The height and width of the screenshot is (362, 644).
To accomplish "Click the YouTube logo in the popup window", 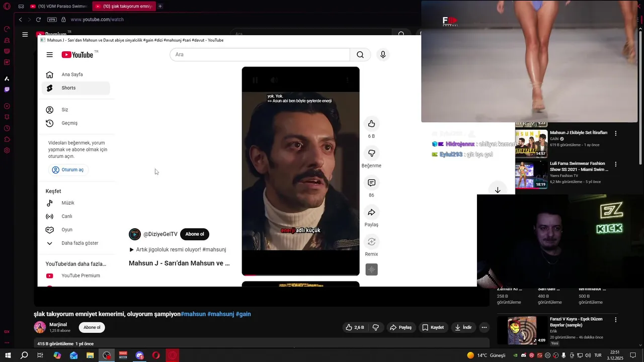I will coord(77,55).
